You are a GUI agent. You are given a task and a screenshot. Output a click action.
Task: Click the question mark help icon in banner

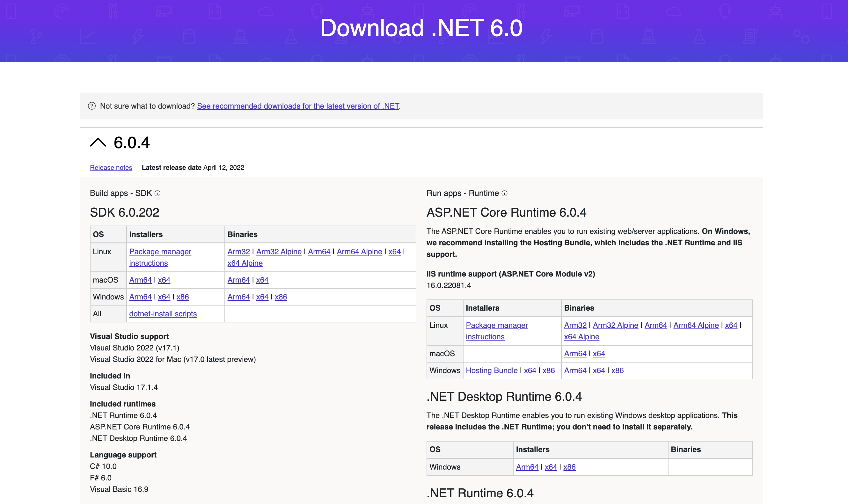coord(92,106)
